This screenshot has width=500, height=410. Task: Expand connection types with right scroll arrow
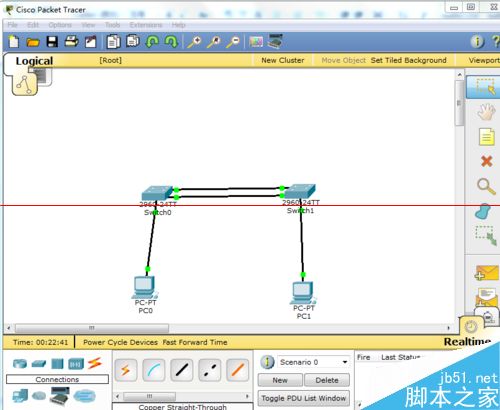[247, 396]
